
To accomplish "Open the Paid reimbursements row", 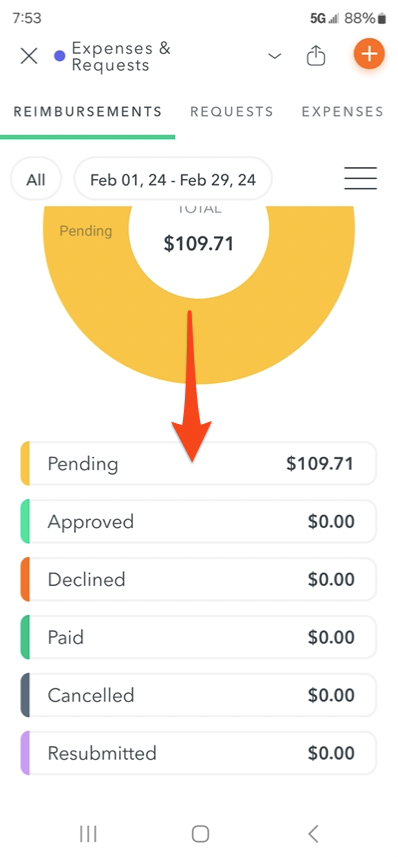I will (198, 637).
